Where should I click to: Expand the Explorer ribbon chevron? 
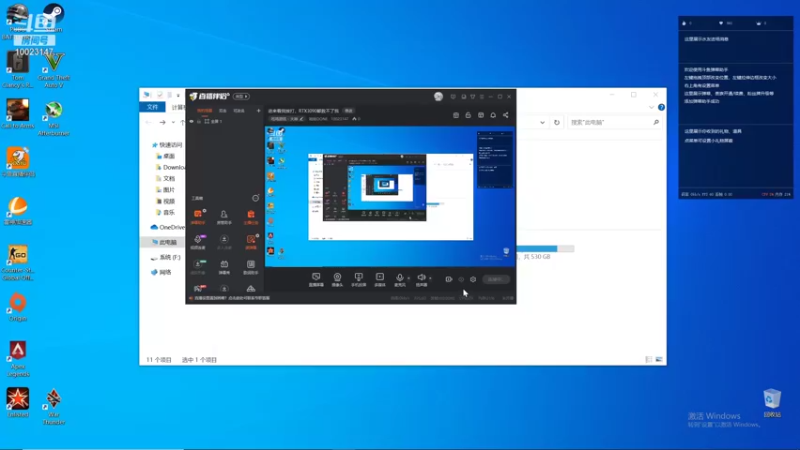[652, 107]
